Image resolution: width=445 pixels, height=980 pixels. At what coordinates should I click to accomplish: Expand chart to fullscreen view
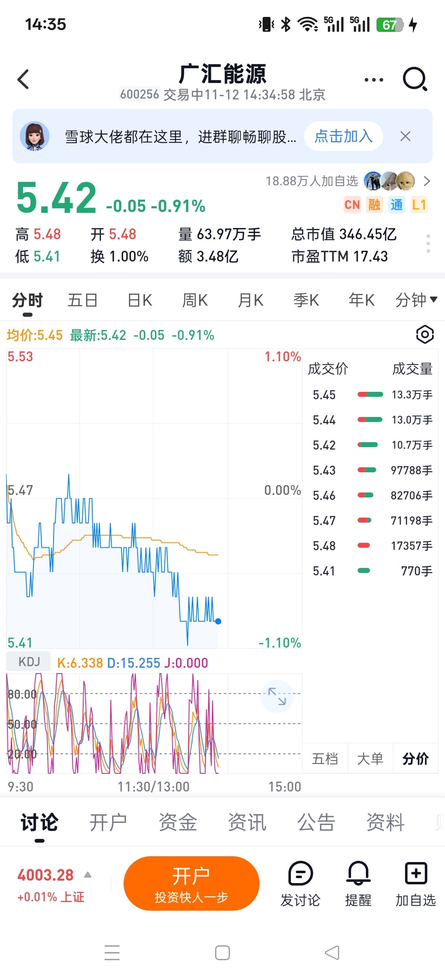[277, 696]
